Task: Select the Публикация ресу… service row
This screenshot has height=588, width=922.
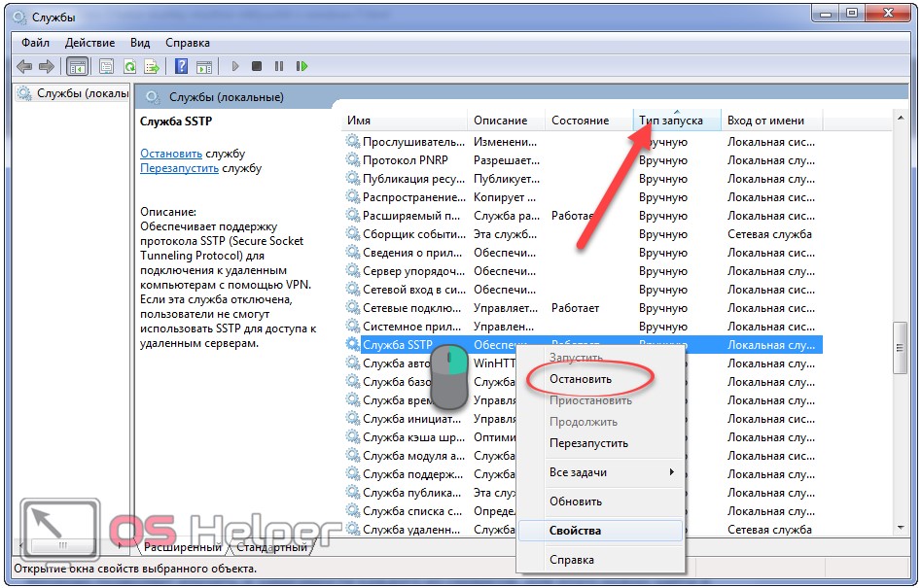Action: pyautogui.click(x=582, y=179)
